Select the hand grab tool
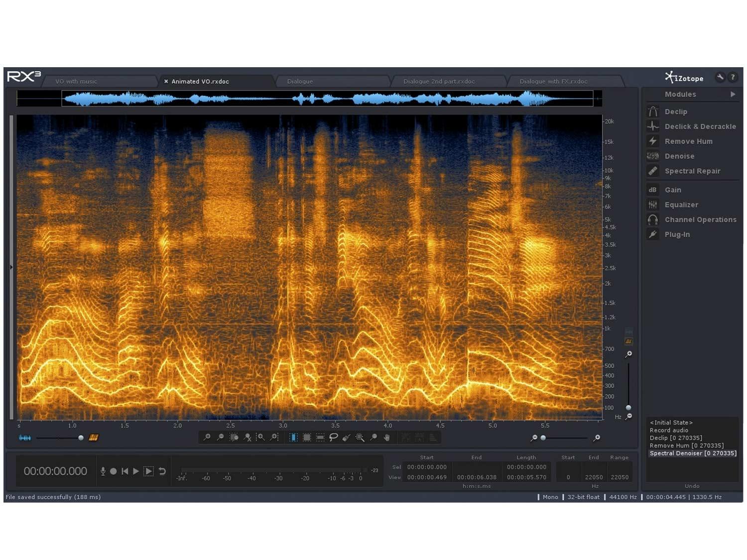Screen dimensions: 747x560 click(x=386, y=438)
